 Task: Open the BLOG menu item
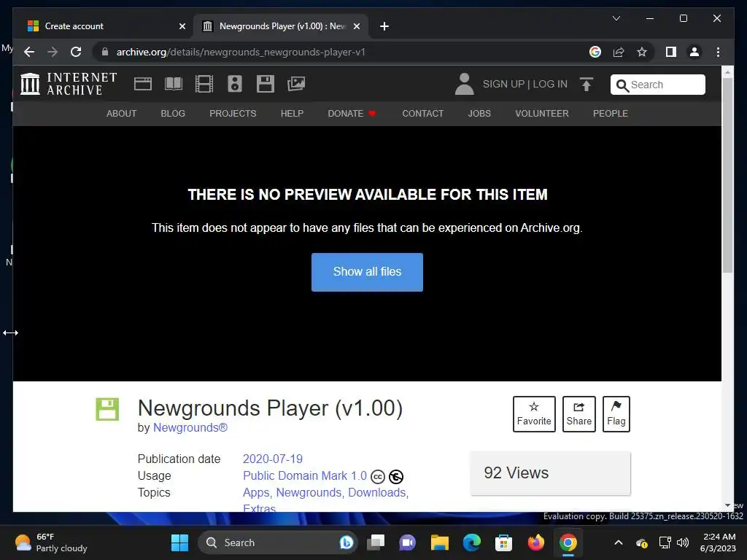(x=172, y=114)
